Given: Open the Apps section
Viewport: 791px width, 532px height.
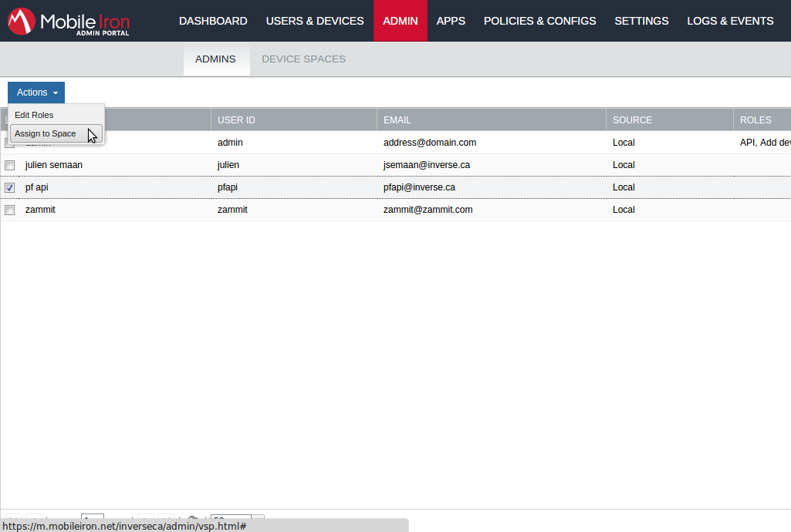Looking at the screenshot, I should tap(451, 21).
